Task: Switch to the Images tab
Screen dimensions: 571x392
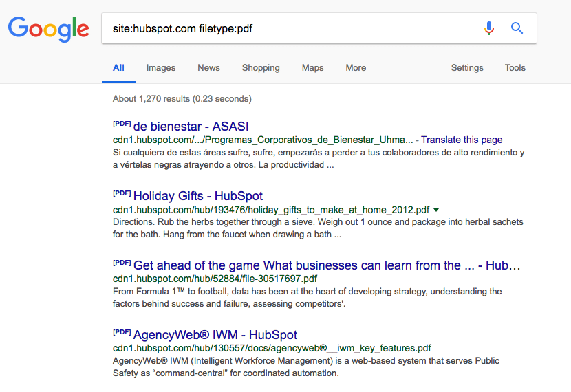Action: [x=161, y=67]
